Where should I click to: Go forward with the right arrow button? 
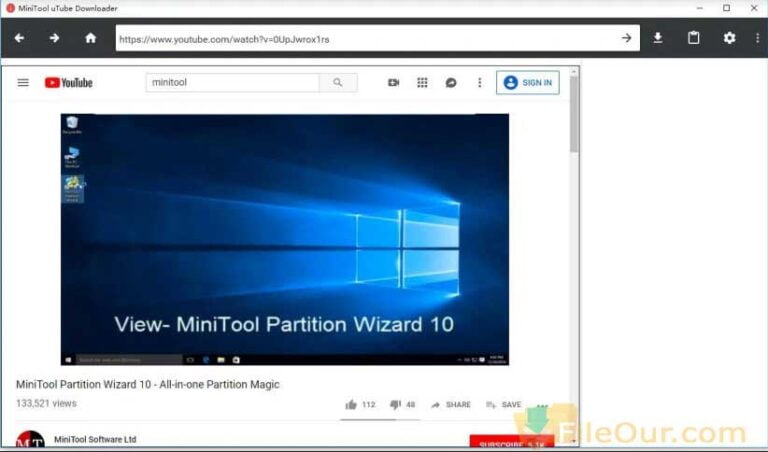pyautogui.click(x=54, y=38)
